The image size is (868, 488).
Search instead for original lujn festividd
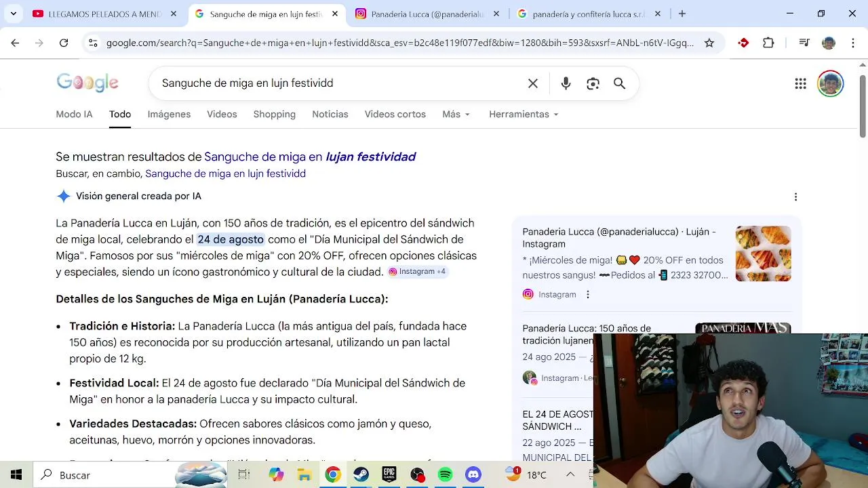click(225, 174)
